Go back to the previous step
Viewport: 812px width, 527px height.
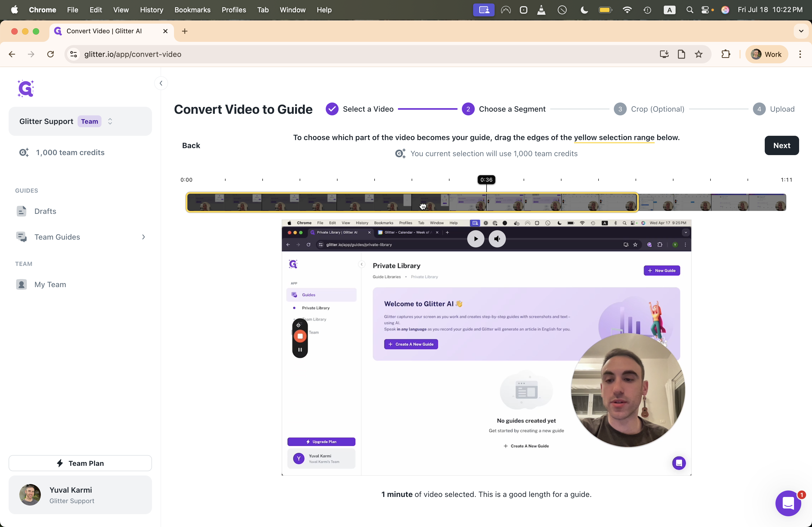pyautogui.click(x=191, y=145)
